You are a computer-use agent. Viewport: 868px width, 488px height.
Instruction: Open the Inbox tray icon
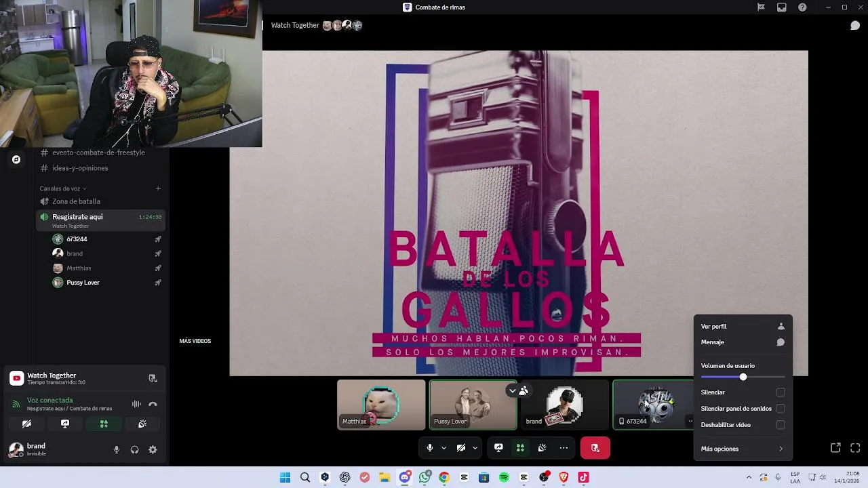pyautogui.click(x=782, y=7)
